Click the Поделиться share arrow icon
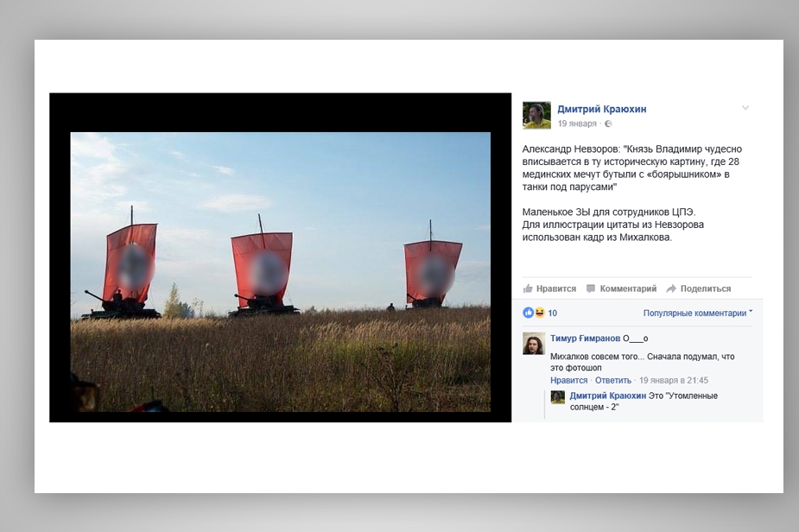The image size is (799, 532). coord(671,288)
